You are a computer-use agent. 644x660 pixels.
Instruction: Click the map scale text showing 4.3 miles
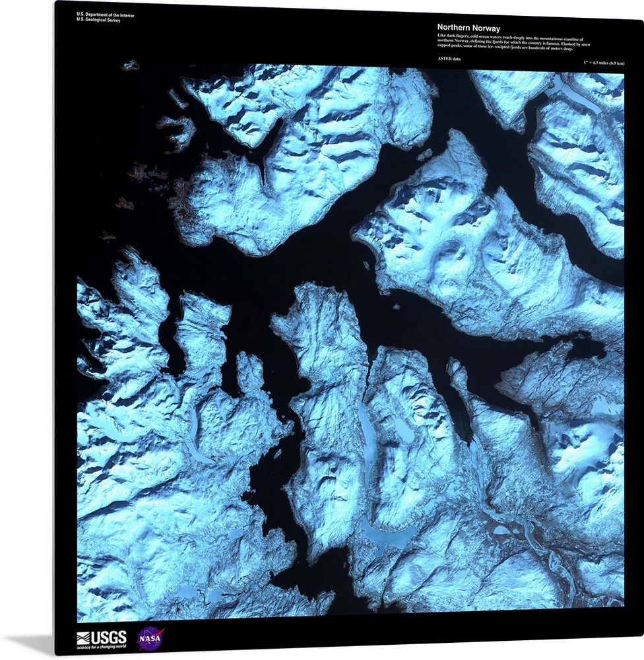pos(603,59)
